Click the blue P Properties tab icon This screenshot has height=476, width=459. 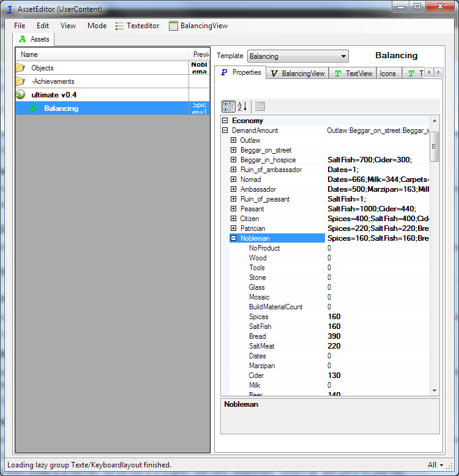[x=224, y=72]
